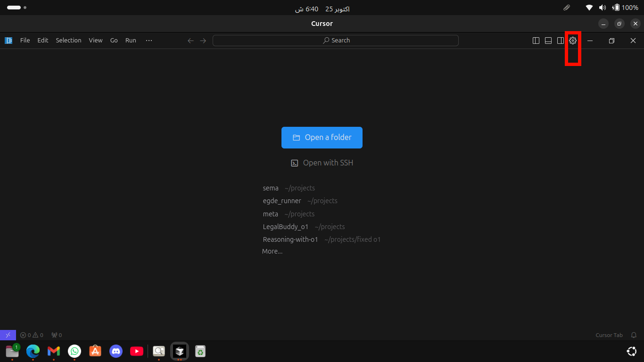The height and width of the screenshot is (362, 644).
Task: Open the Go menu
Action: pyautogui.click(x=114, y=41)
